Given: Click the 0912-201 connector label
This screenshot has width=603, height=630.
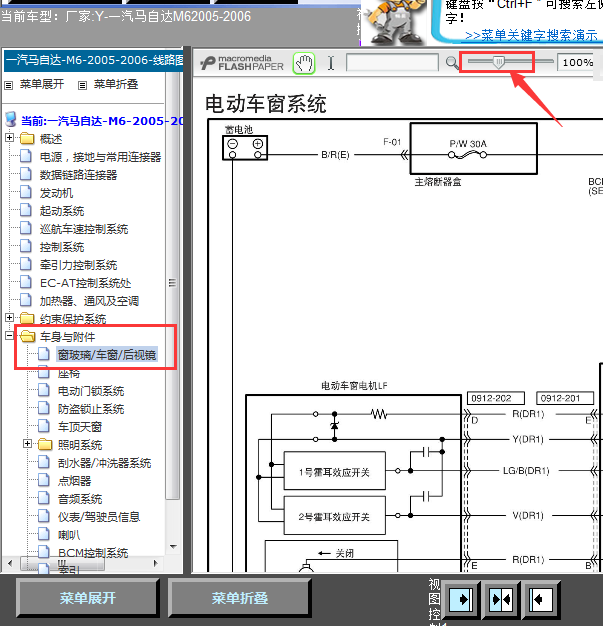Looking at the screenshot, I should 565,398.
